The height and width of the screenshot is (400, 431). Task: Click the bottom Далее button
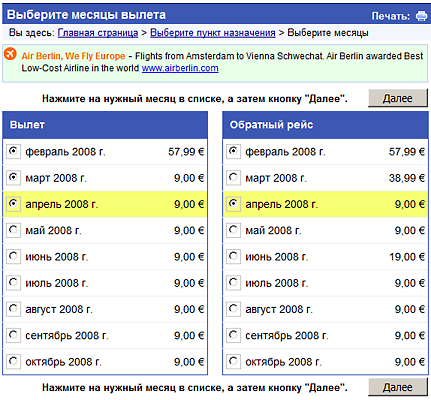click(398, 387)
